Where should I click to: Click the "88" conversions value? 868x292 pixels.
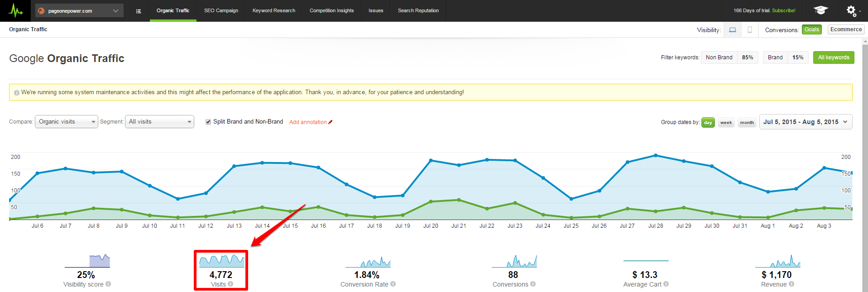(513, 275)
